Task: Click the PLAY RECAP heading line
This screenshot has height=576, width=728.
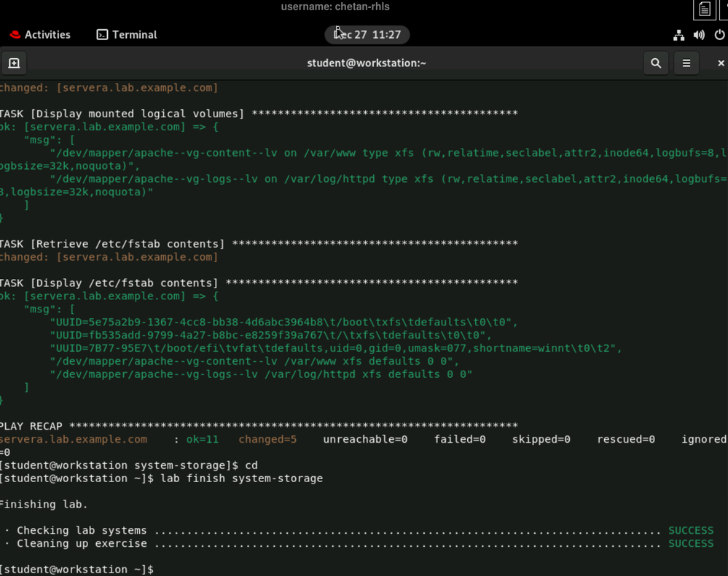Action: pos(31,426)
